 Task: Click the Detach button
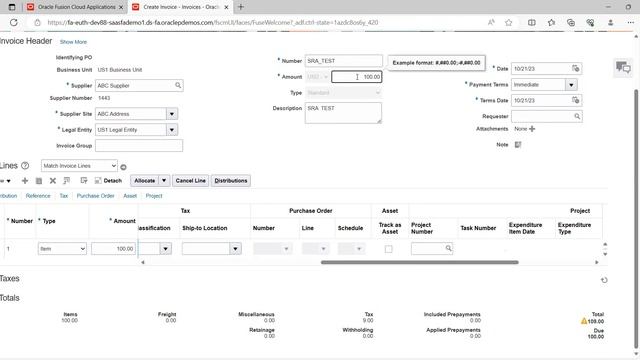coord(108,180)
